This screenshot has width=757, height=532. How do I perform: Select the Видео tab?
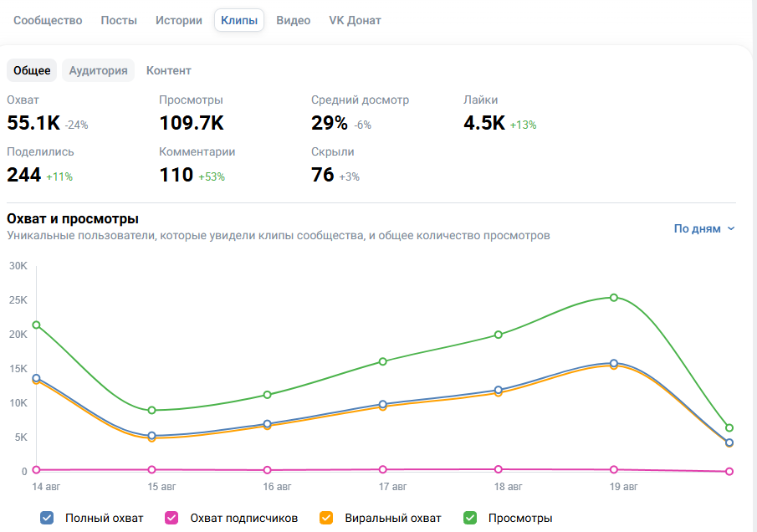point(293,20)
